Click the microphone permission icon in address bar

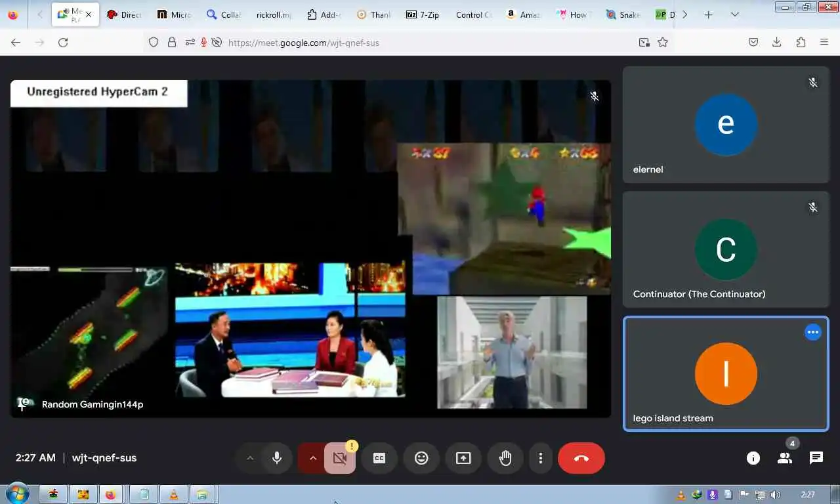tap(203, 42)
